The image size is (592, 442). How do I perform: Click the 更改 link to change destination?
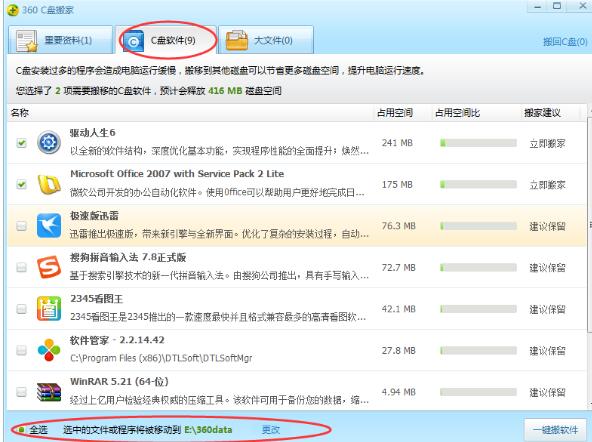point(271,430)
